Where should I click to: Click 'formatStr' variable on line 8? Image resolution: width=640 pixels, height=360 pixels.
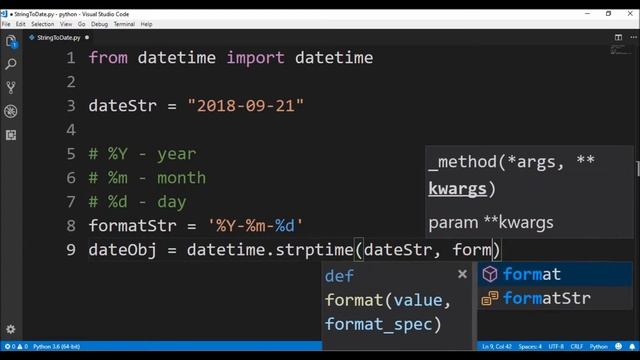tap(132, 225)
